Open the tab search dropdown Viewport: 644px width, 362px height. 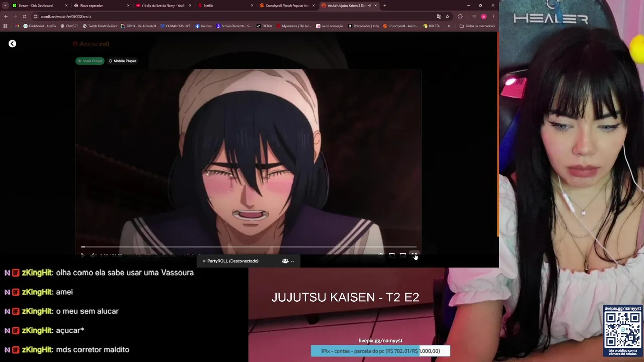[5, 5]
